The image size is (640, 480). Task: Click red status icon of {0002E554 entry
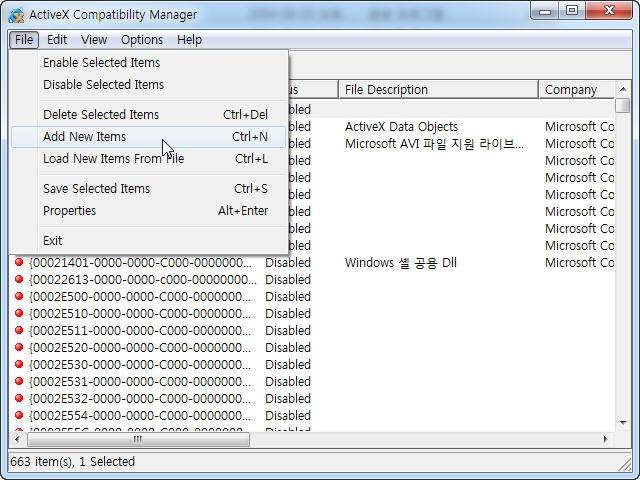[x=19, y=416]
